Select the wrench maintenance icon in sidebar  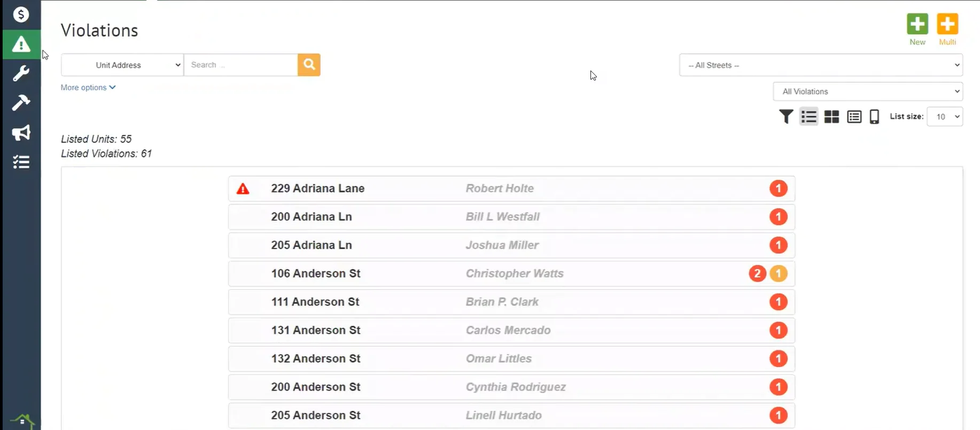point(21,73)
